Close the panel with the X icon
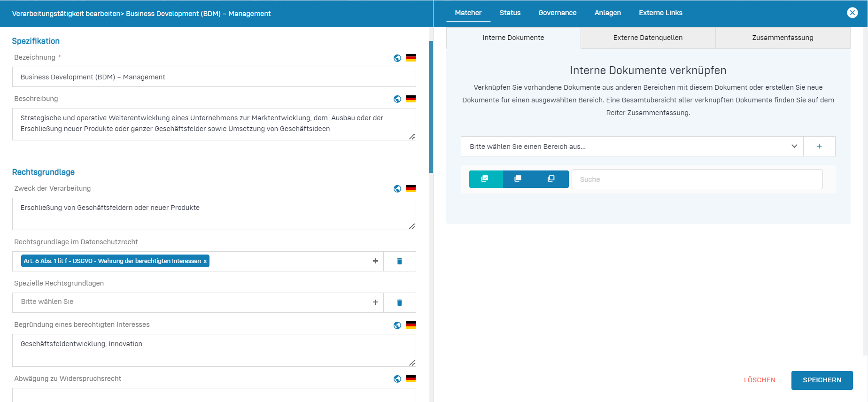The image size is (868, 402). point(852,13)
